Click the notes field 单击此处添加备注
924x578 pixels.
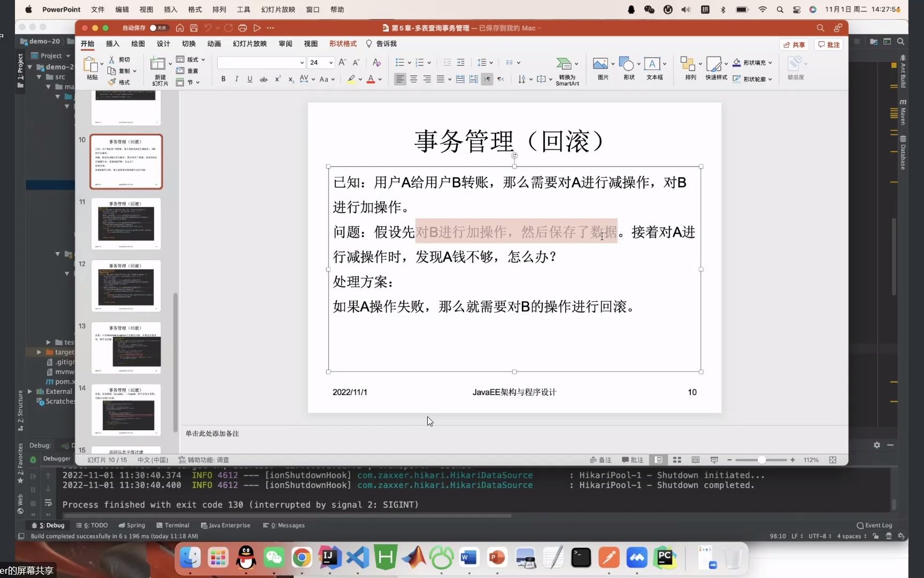coord(212,433)
